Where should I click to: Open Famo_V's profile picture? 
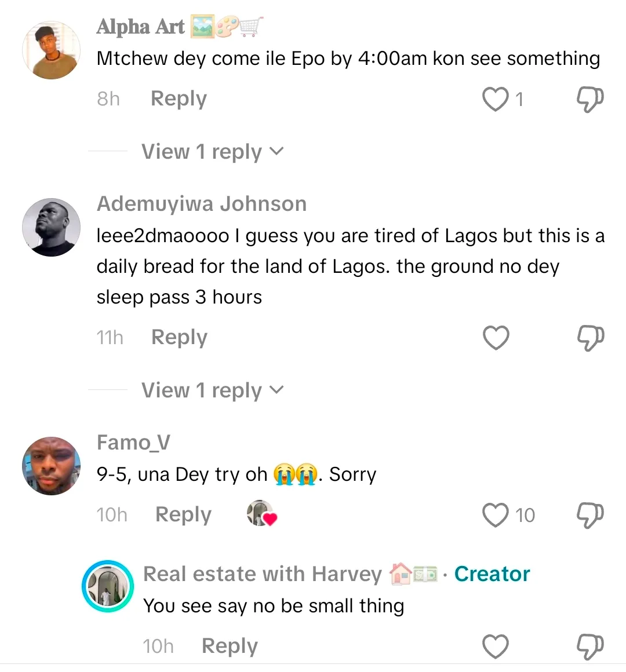51,466
